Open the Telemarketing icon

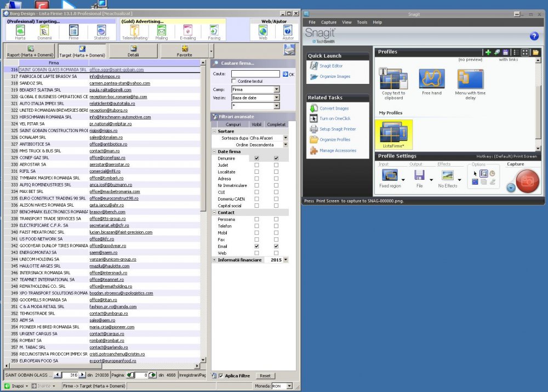tap(135, 32)
